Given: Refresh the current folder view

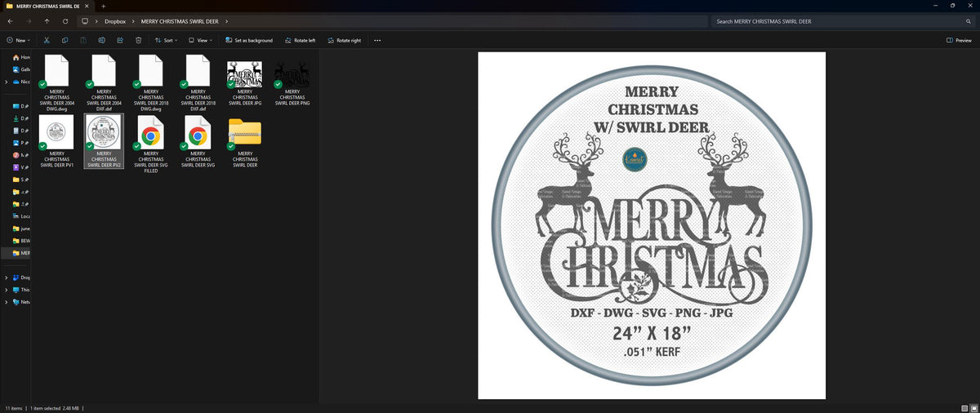Looking at the screenshot, I should click(x=65, y=21).
